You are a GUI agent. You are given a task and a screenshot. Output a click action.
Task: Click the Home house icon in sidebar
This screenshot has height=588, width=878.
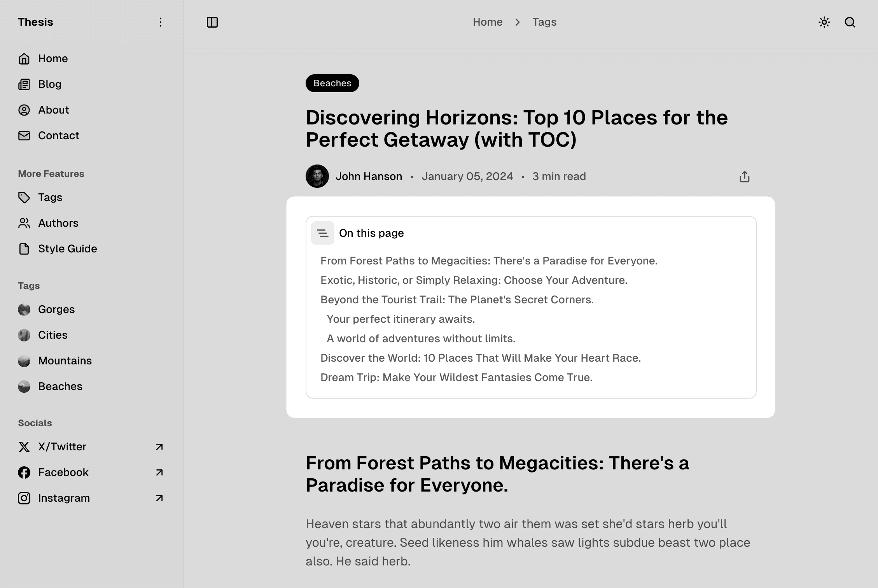click(x=24, y=59)
